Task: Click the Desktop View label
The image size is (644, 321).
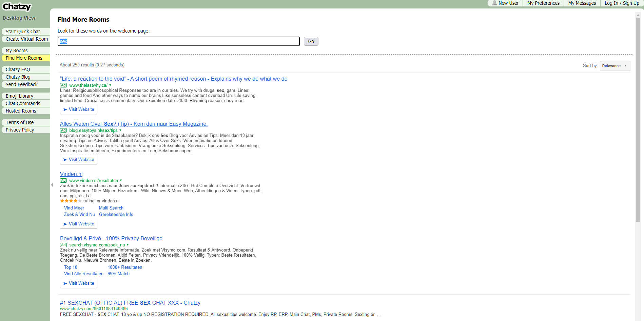Action: pyautogui.click(x=19, y=18)
